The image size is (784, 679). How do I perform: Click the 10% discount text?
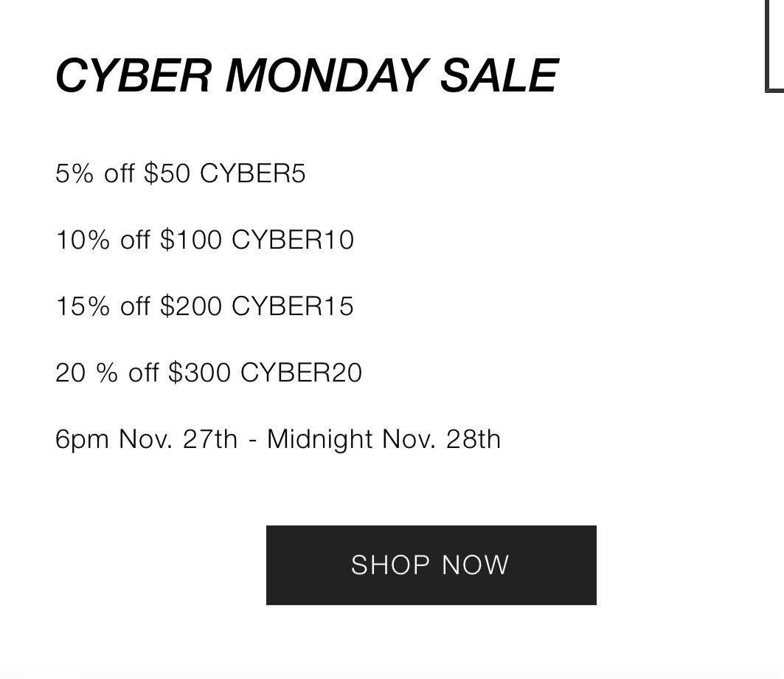pos(83,240)
